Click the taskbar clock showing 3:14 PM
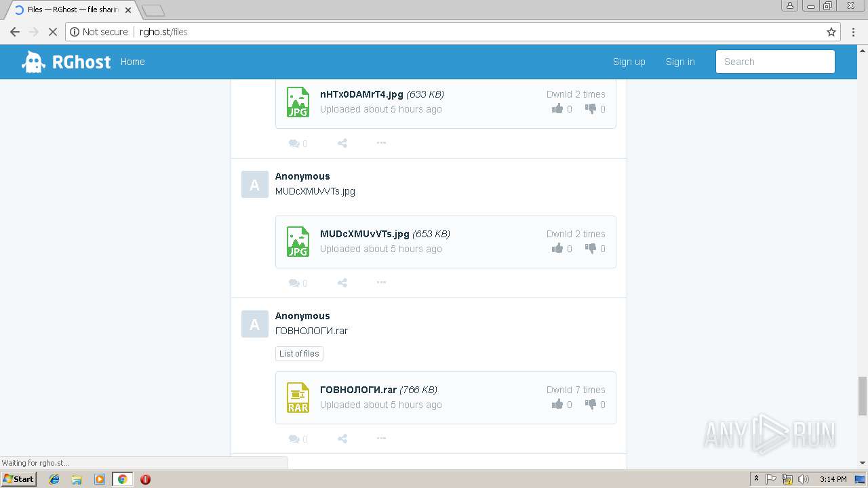This screenshot has height=488, width=868. click(833, 479)
